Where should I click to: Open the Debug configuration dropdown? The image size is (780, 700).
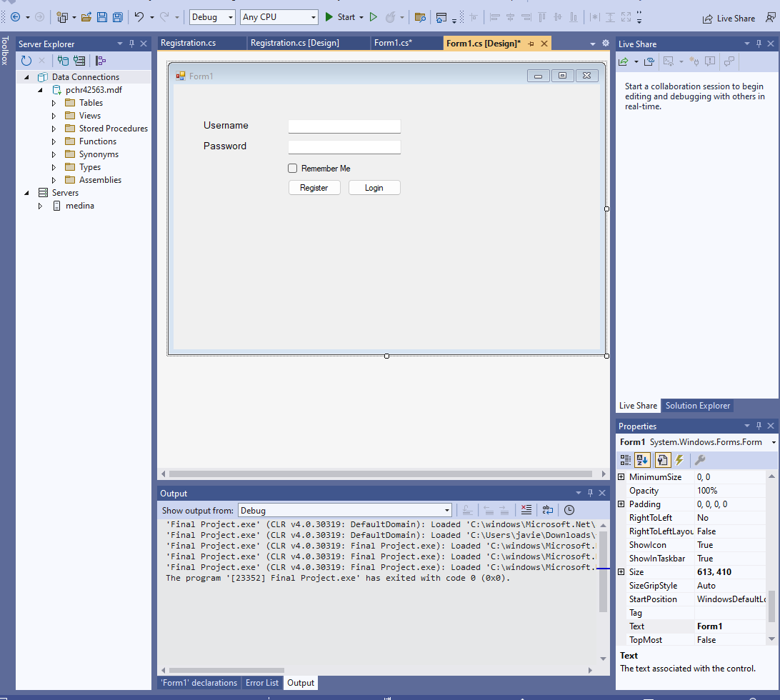pyautogui.click(x=212, y=17)
